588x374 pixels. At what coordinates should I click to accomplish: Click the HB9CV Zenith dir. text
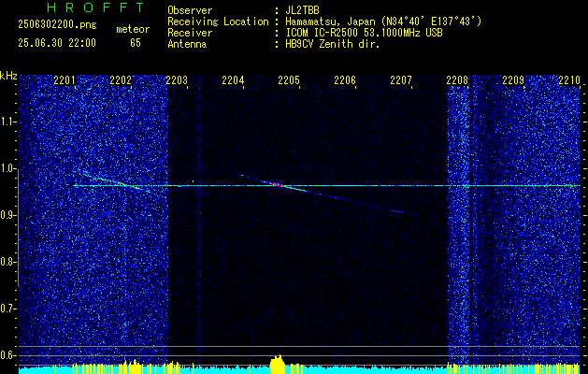(x=333, y=44)
